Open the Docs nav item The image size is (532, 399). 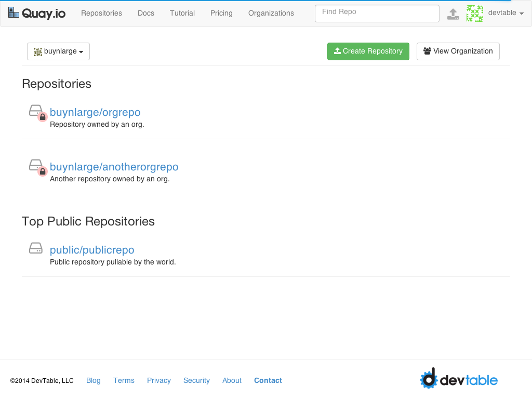pos(146,13)
